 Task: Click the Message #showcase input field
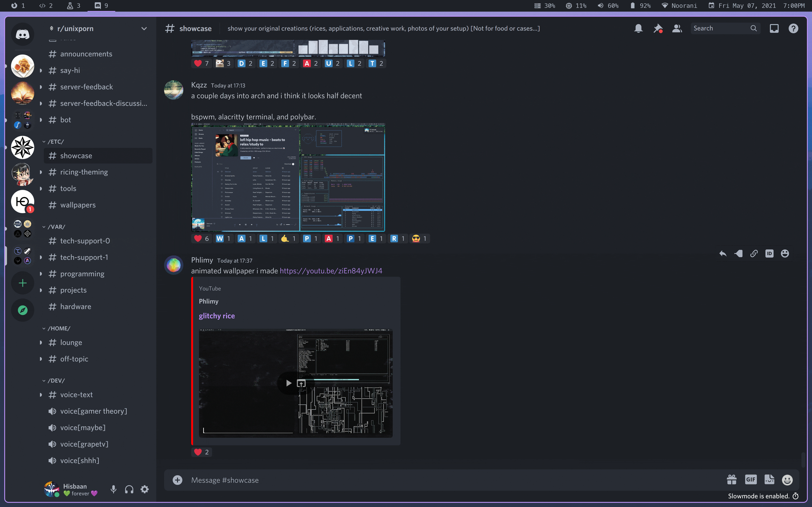[x=436, y=480]
